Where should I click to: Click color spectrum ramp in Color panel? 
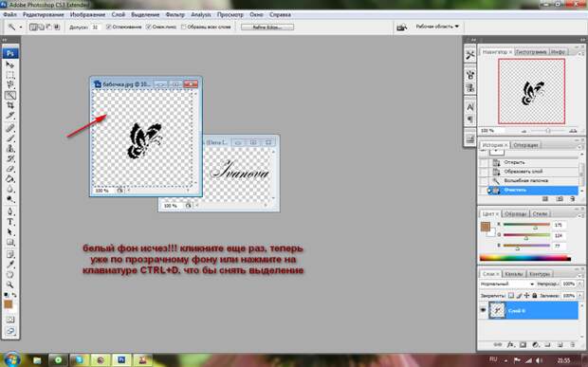tap(525, 258)
